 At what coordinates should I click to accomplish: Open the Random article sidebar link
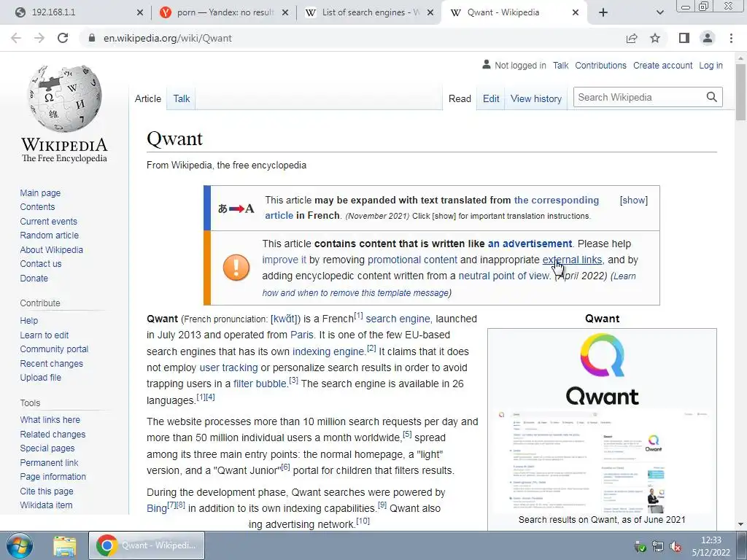[x=49, y=236]
